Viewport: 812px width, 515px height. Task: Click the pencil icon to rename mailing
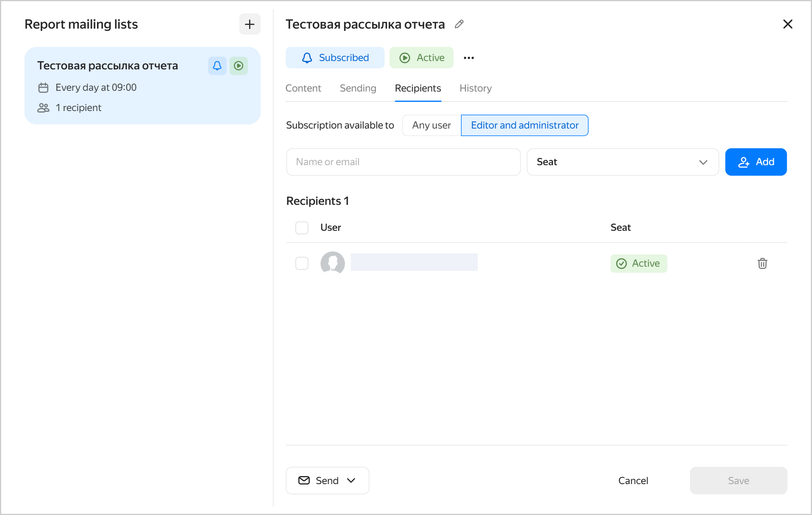(x=459, y=24)
